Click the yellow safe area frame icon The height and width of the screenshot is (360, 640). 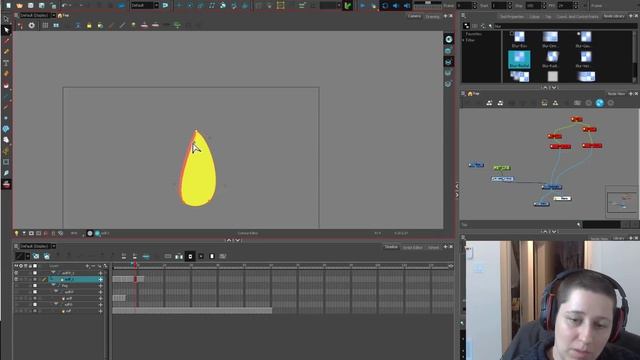[280, 6]
